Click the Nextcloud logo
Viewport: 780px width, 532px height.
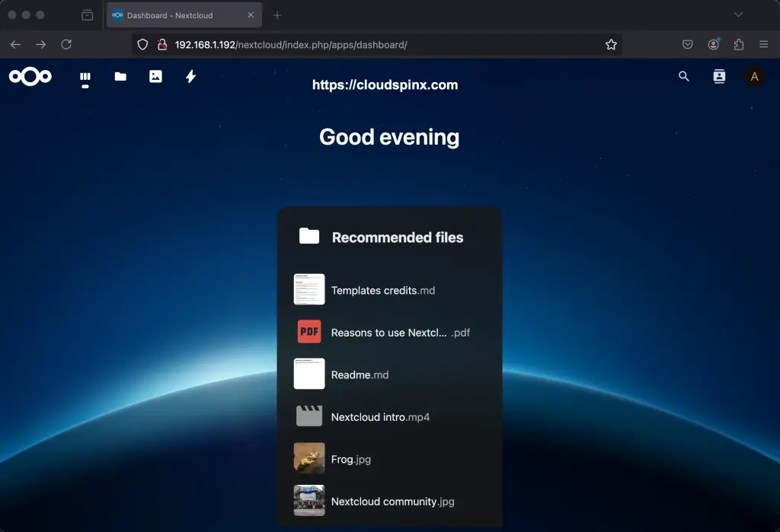[x=30, y=76]
